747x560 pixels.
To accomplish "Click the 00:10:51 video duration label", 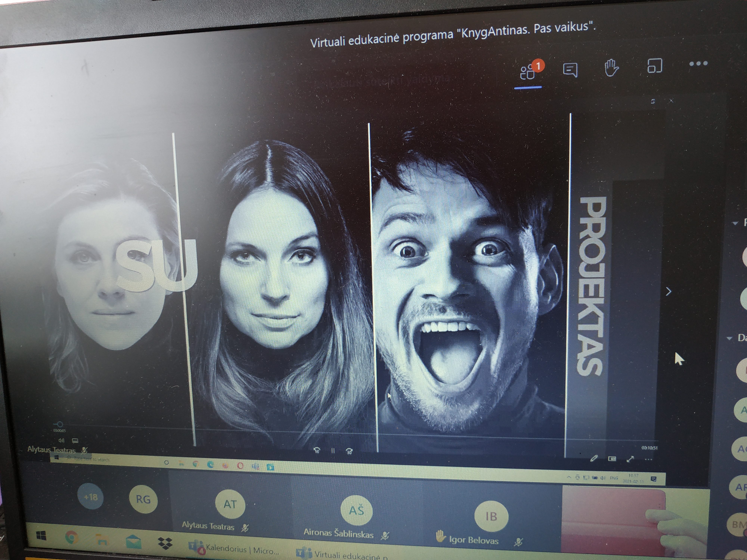I will (649, 448).
